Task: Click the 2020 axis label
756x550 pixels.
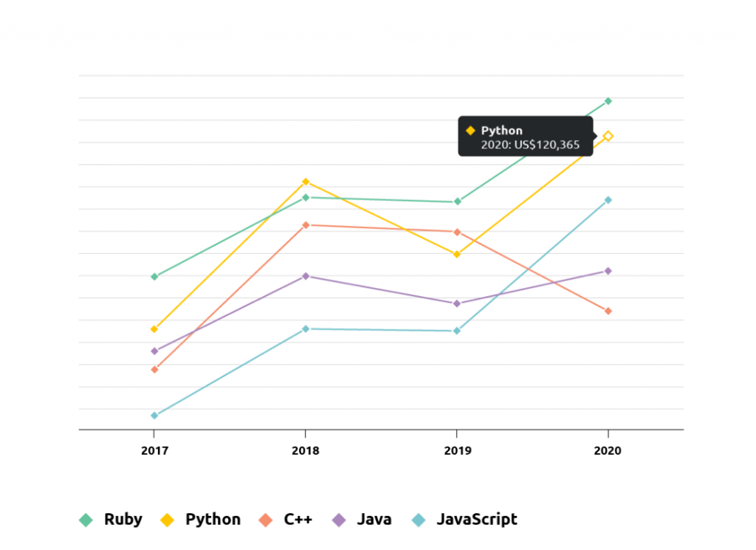Action: pos(608,450)
